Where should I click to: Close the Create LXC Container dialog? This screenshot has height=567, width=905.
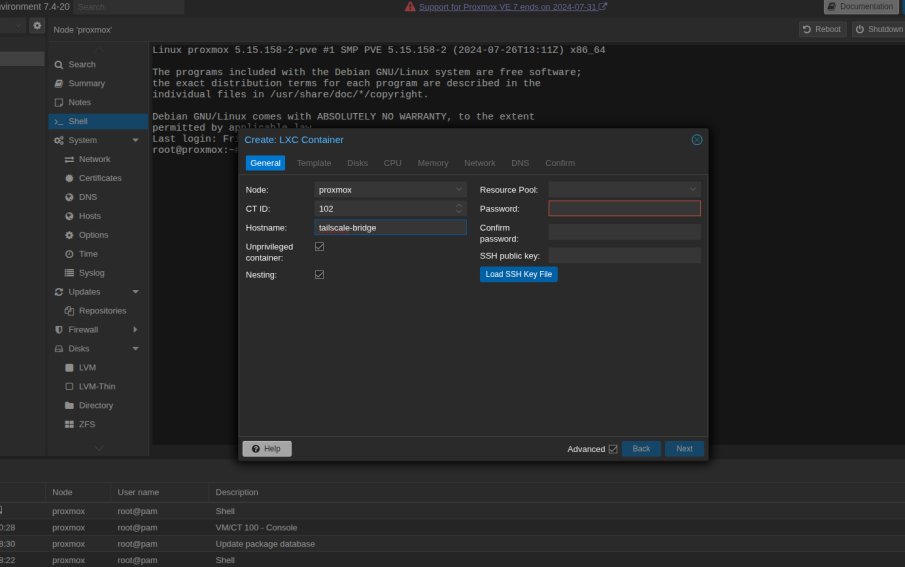pyautogui.click(x=697, y=140)
